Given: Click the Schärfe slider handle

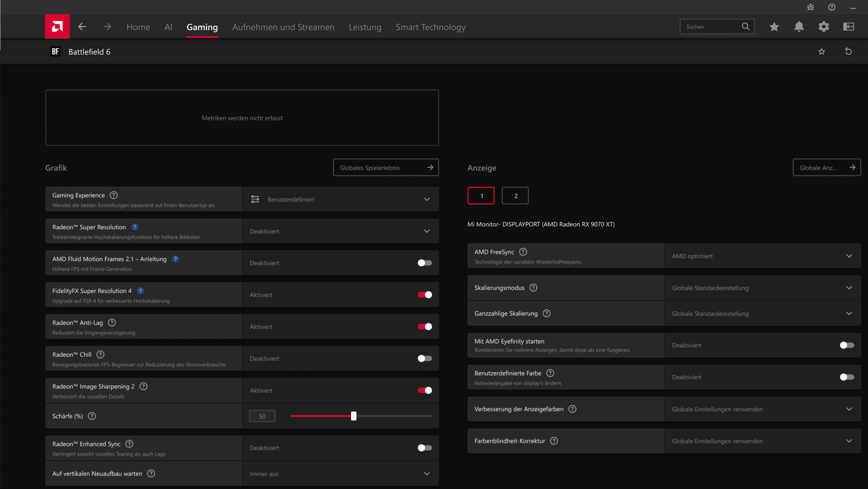Looking at the screenshot, I should click(x=353, y=416).
